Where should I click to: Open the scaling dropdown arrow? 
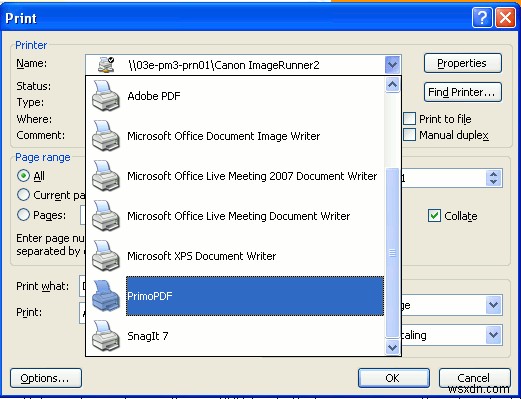pos(493,335)
